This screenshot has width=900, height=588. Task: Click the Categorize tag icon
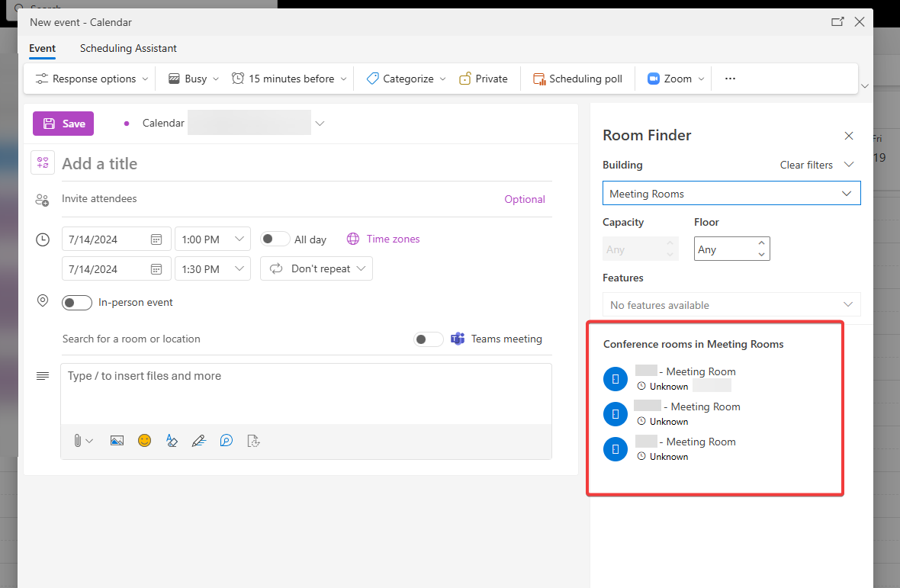tap(372, 79)
